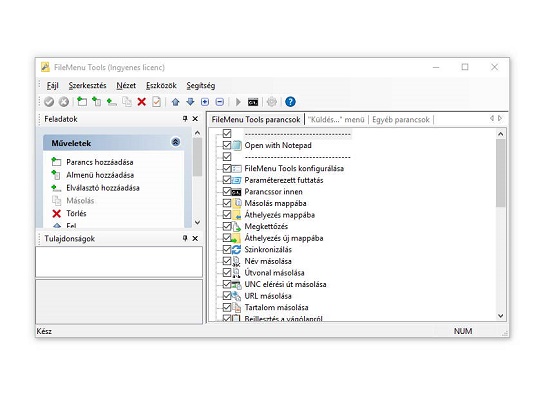Click the Másolás mappába folder icon
Screen dimensions: 550x399
point(237,203)
